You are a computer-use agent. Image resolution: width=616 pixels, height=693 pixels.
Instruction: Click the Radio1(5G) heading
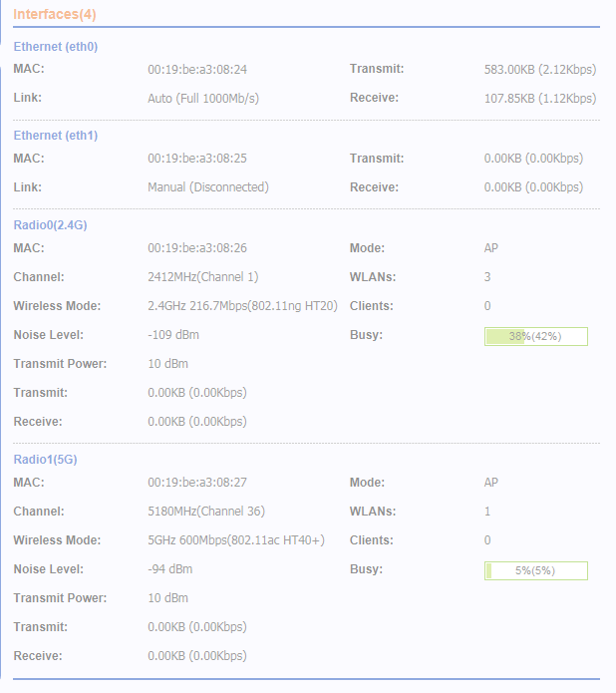[x=45, y=460]
